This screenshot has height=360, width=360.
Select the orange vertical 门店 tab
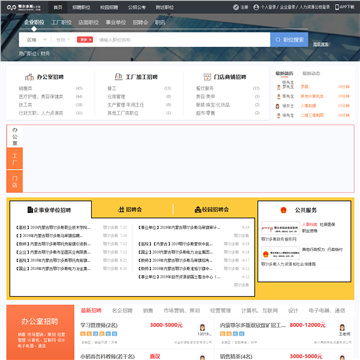click(x=15, y=181)
